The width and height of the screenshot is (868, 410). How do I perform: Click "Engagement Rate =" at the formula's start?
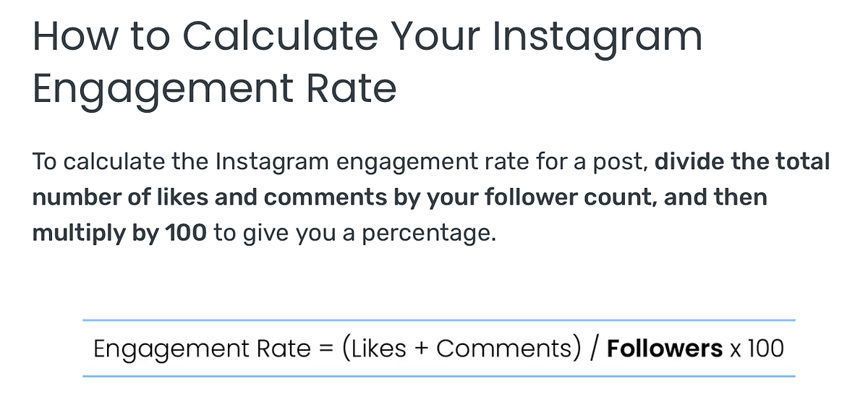tap(212, 349)
